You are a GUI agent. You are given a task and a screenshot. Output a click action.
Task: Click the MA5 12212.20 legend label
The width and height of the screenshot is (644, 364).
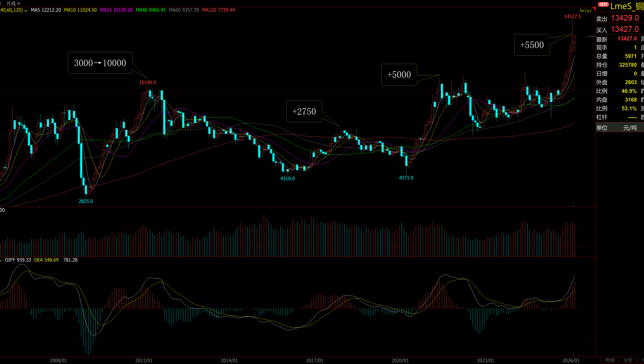[x=46, y=10]
